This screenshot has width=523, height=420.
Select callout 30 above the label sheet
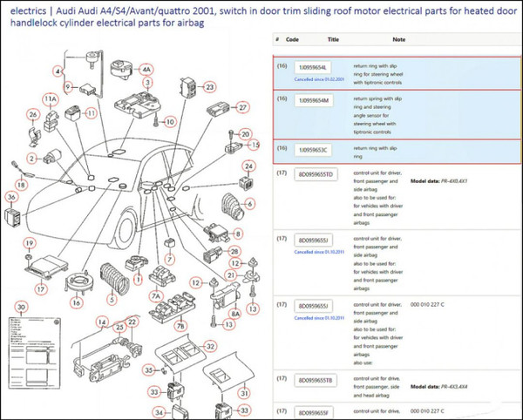(x=22, y=306)
